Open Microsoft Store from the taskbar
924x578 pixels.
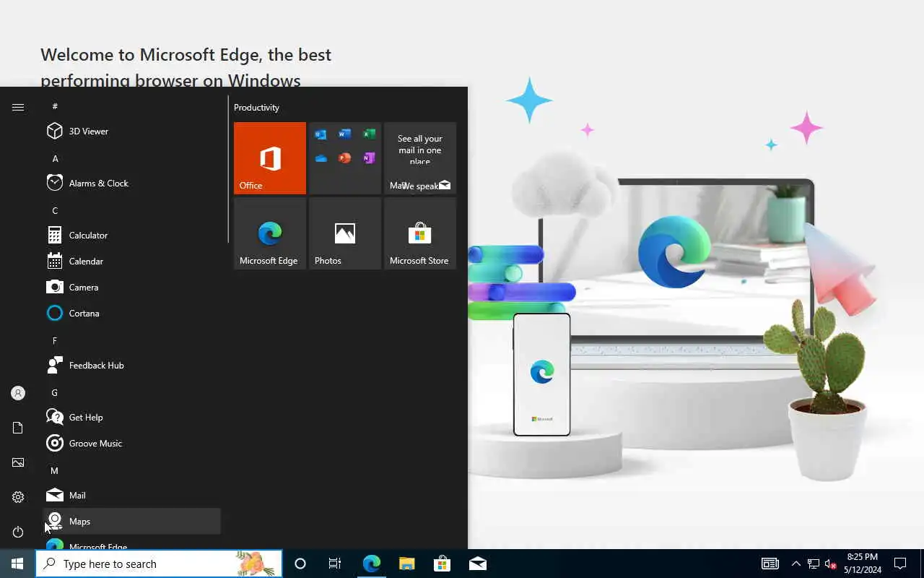(x=442, y=564)
